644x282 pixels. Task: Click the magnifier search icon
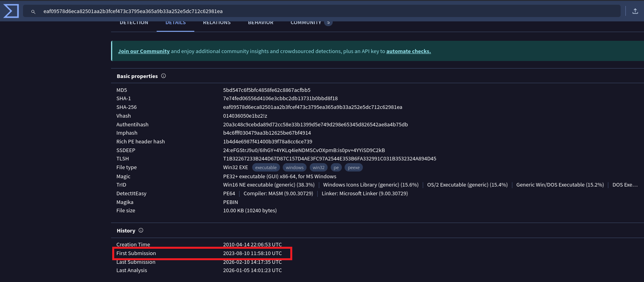tap(33, 11)
